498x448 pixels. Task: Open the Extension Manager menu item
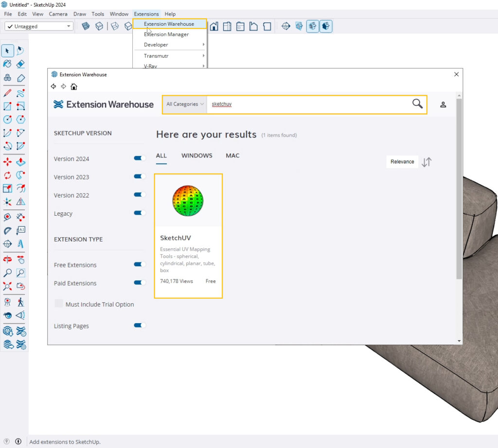(x=166, y=34)
